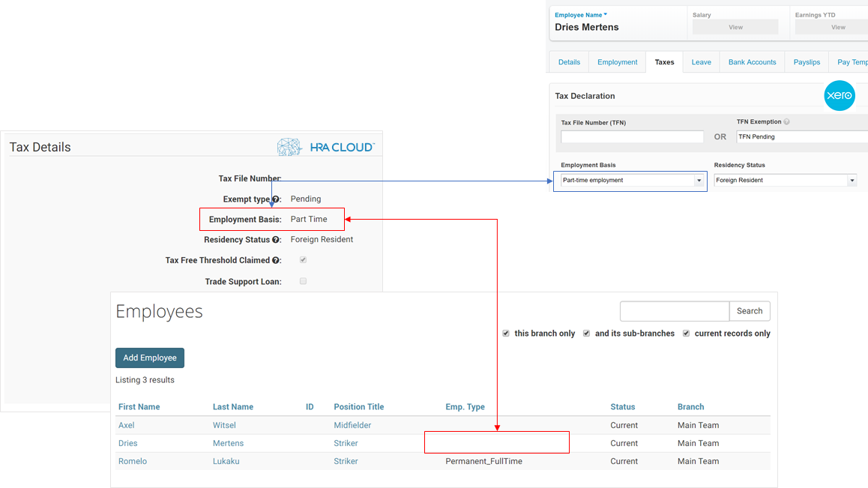Screen dimensions: 868x488
Task: Focus the employee search input field
Action: tap(675, 311)
